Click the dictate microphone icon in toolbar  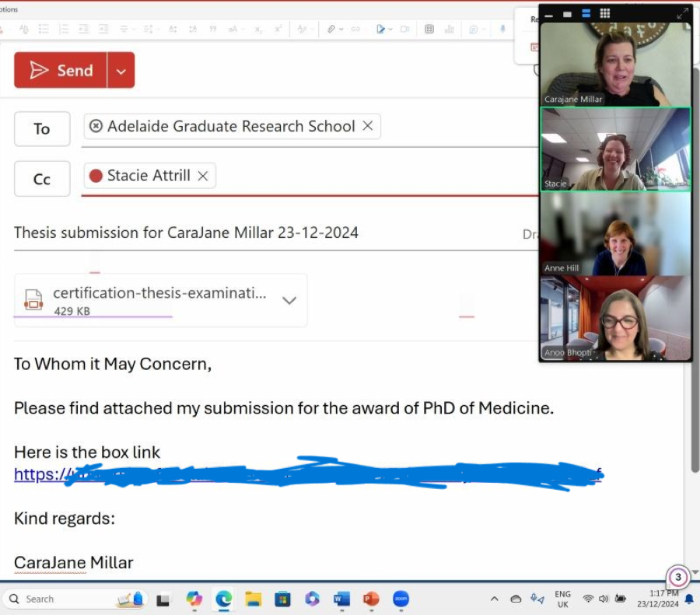click(502, 30)
